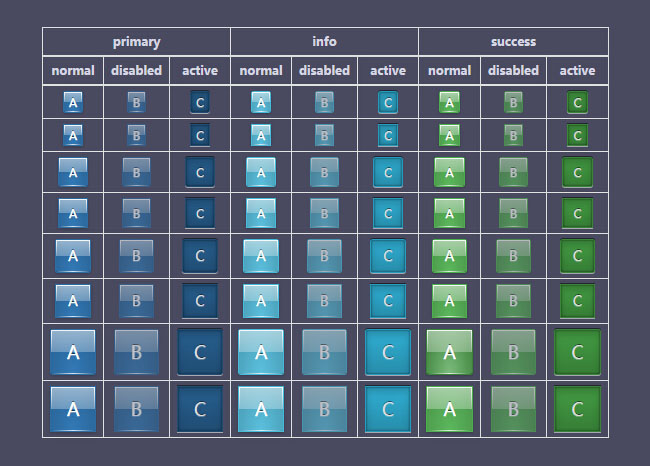Click the largest primary disabled B button in the bottom row
This screenshot has width=650, height=466.
click(x=136, y=409)
